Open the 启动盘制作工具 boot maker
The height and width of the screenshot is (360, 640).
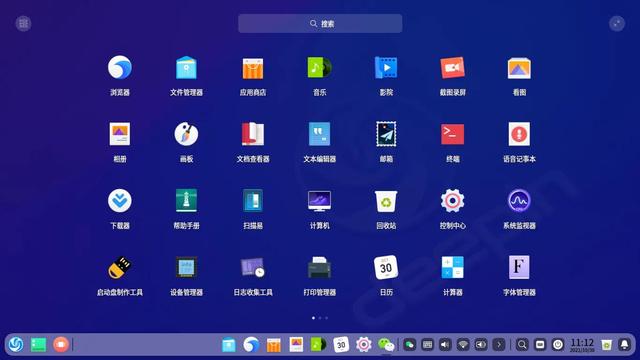[x=120, y=267]
